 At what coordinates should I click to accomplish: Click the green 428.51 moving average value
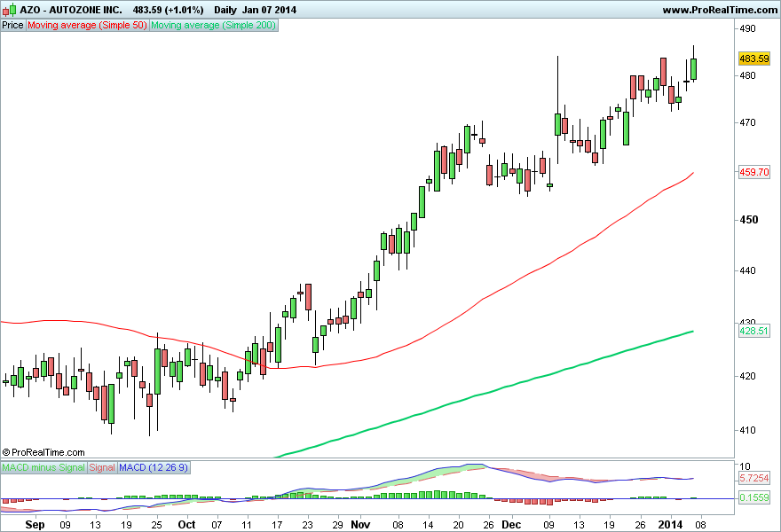tap(754, 331)
